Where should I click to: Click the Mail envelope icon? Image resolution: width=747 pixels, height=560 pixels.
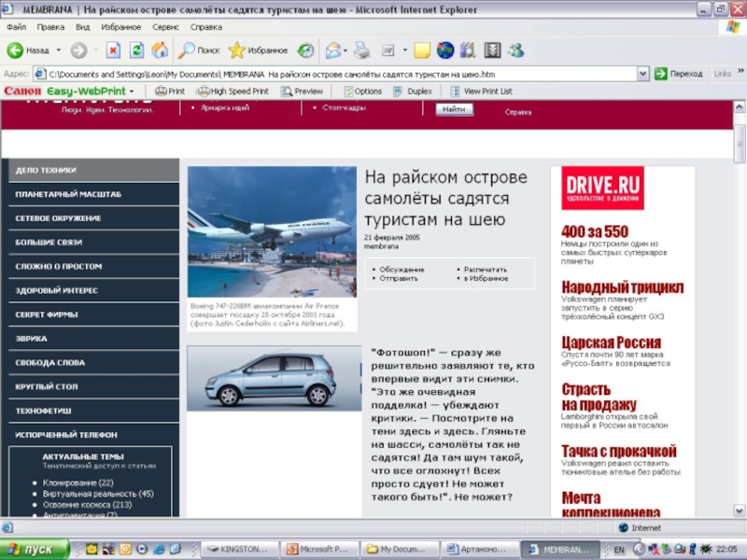click(x=333, y=50)
